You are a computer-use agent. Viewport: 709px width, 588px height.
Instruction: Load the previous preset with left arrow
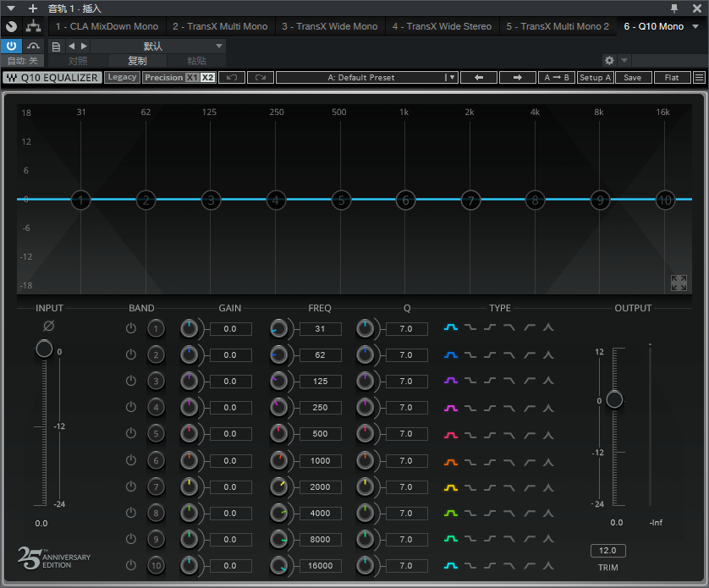(479, 77)
